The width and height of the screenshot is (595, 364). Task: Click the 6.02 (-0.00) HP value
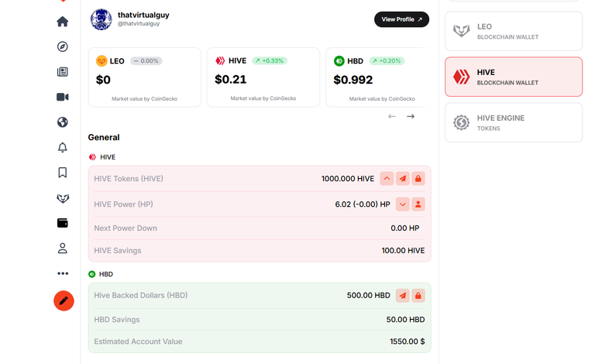pyautogui.click(x=363, y=204)
